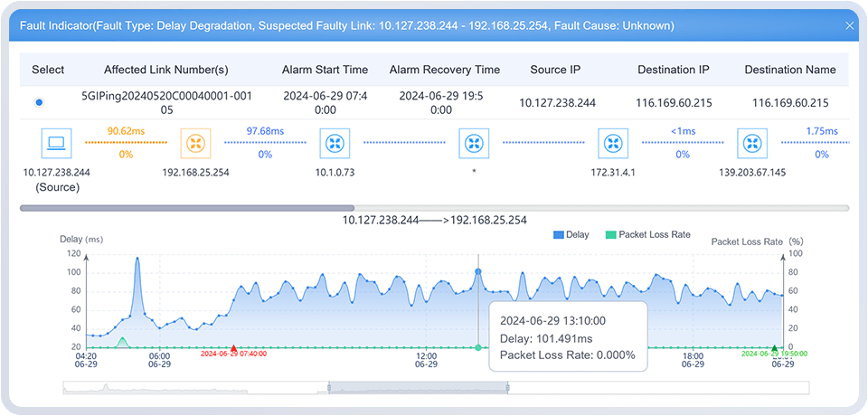Close the Fault Indicator dialog
The height and width of the screenshot is (416, 868).
point(849,26)
